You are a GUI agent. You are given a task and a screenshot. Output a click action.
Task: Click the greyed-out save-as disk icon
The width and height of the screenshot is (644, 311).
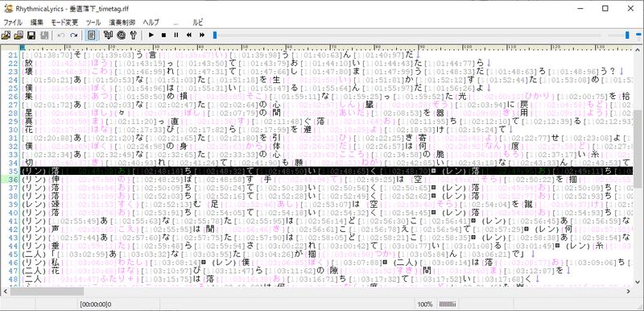44,35
